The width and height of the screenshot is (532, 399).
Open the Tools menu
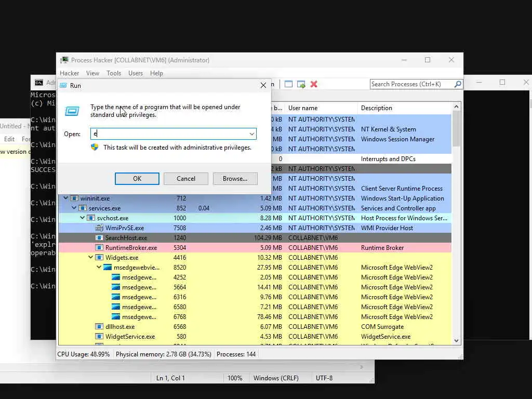coord(114,73)
